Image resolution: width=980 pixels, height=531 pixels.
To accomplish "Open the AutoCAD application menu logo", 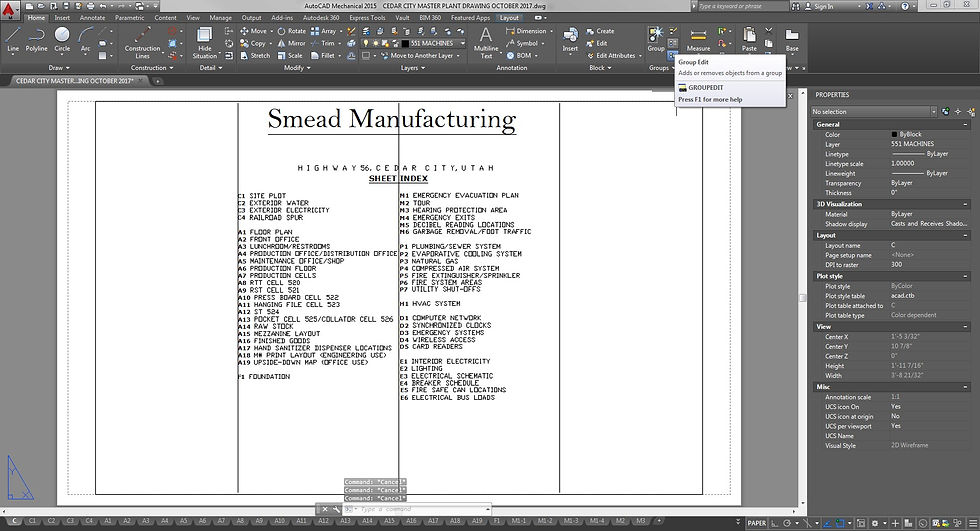I will [9, 9].
